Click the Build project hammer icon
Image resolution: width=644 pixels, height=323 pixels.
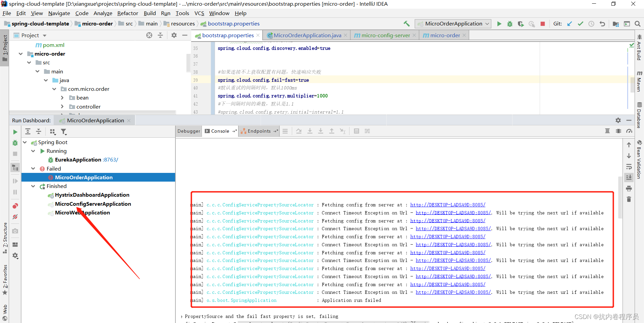[407, 23]
